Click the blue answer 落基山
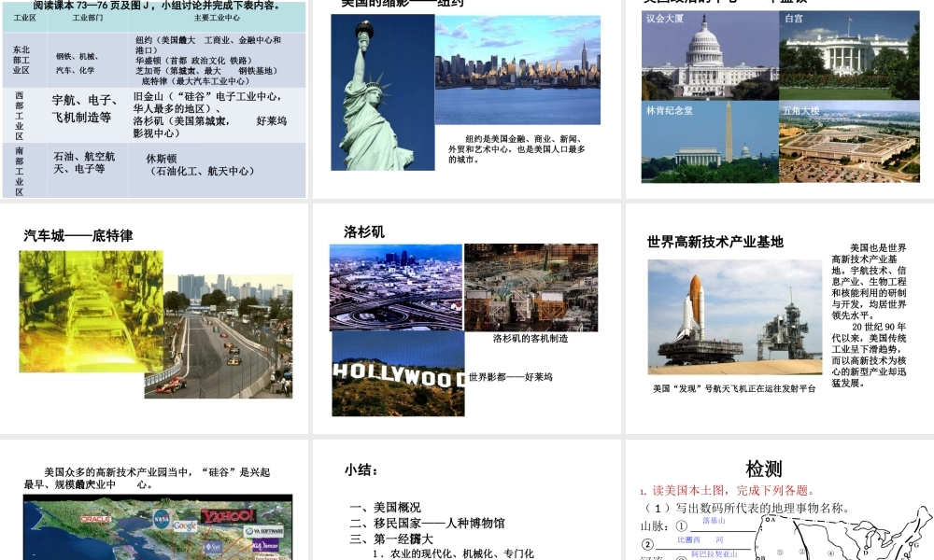Screen dimensions: 934x560 coord(714,521)
